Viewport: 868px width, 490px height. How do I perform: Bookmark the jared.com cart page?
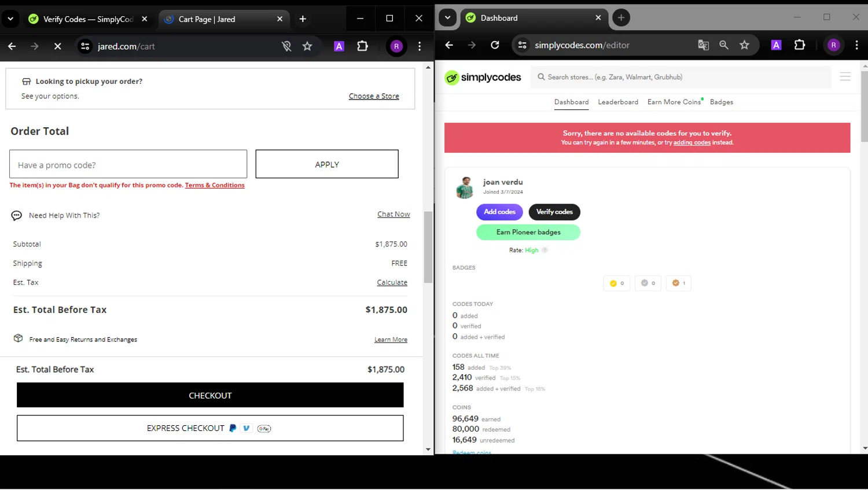point(307,46)
